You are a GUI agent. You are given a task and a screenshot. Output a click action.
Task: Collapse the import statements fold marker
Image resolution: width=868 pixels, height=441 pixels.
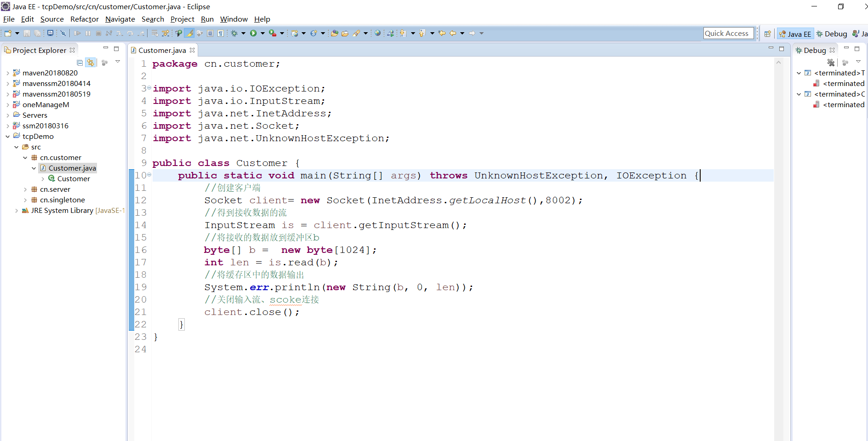[149, 87]
